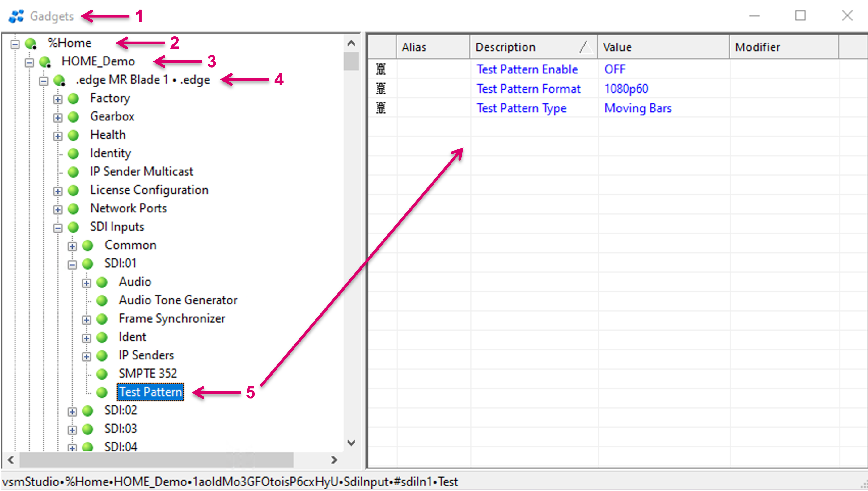Screen dimensions: 868x491
Task: Click the OFF value of Test Pattern Enable
Action: pos(615,69)
